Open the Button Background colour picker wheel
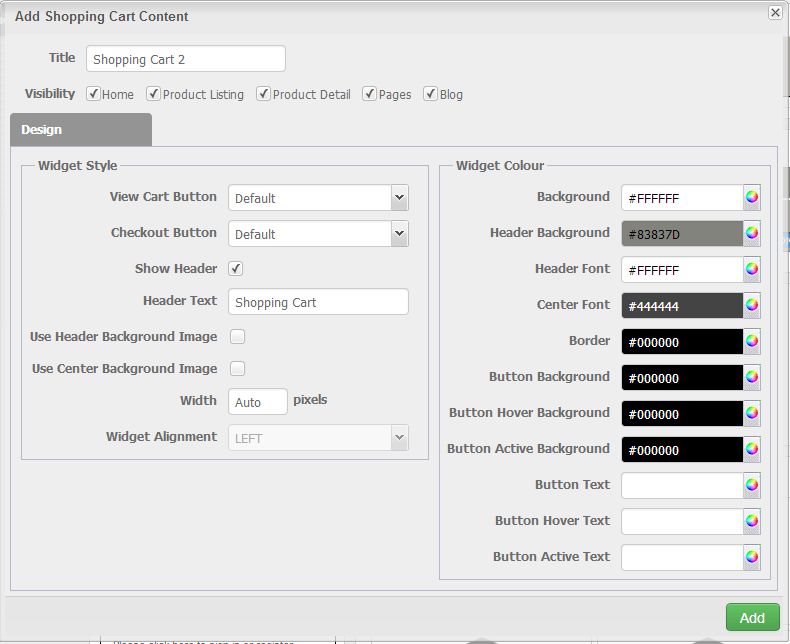Viewport: 790px width, 644px height. tap(752, 377)
